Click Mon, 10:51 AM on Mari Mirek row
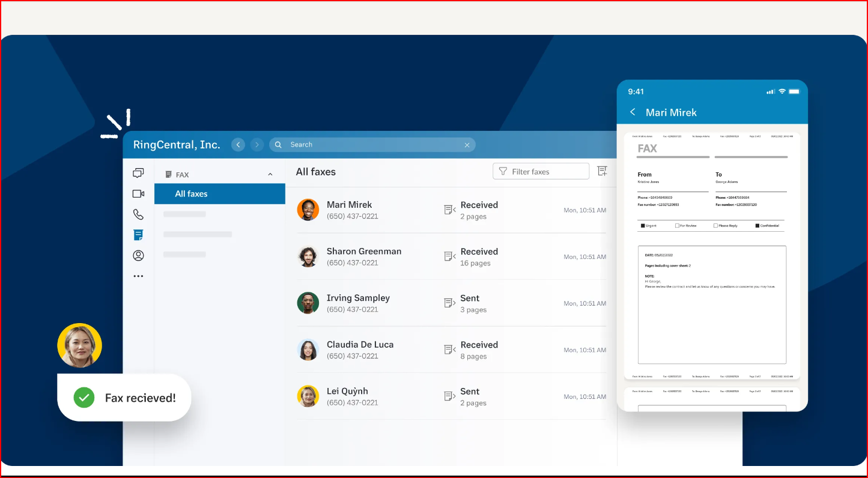868x478 pixels. [584, 210]
